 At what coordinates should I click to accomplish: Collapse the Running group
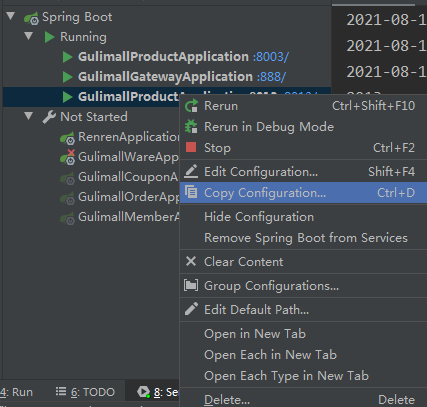pyautogui.click(x=29, y=36)
